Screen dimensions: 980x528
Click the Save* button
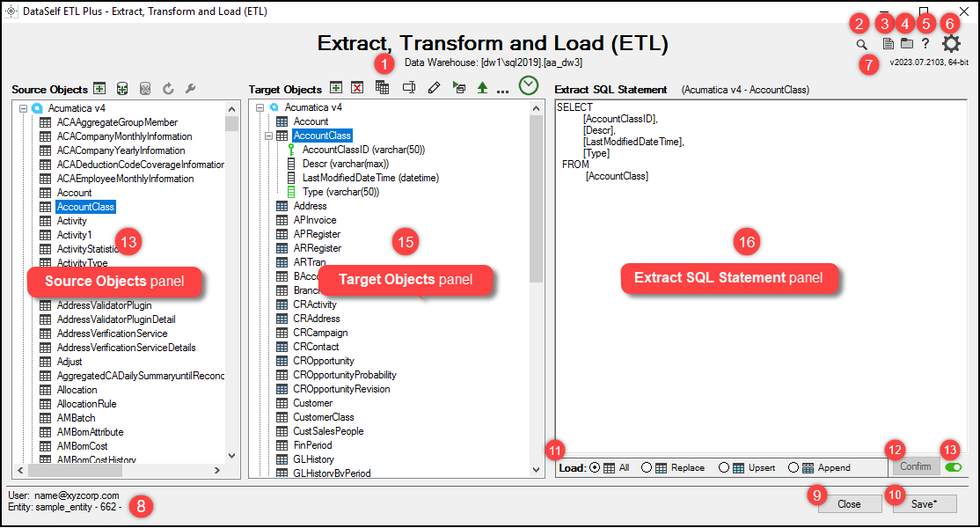[x=924, y=504]
